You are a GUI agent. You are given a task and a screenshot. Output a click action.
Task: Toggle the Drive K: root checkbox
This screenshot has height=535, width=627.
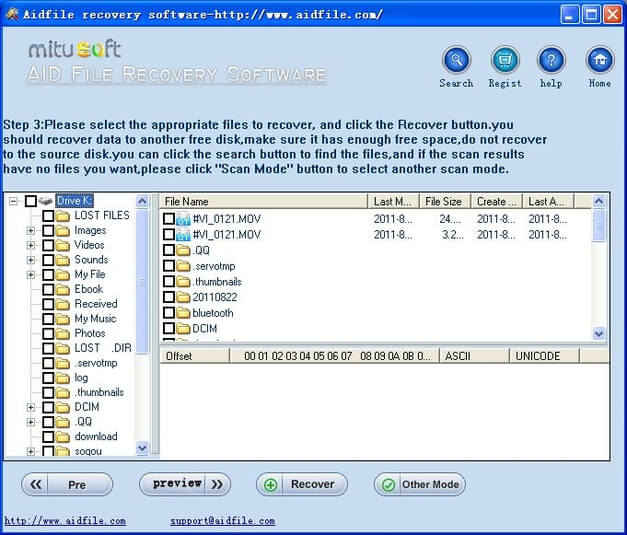[x=30, y=201]
